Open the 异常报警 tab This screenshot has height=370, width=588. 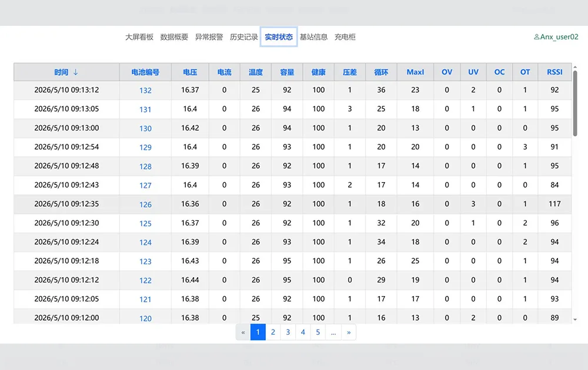[x=209, y=36]
